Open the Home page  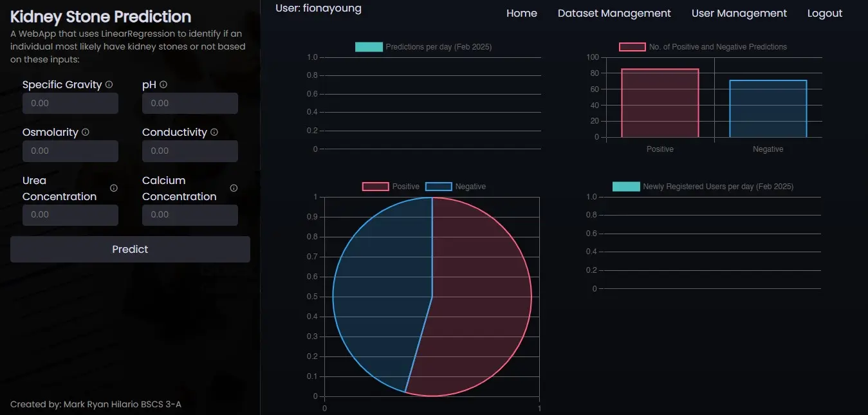(521, 14)
